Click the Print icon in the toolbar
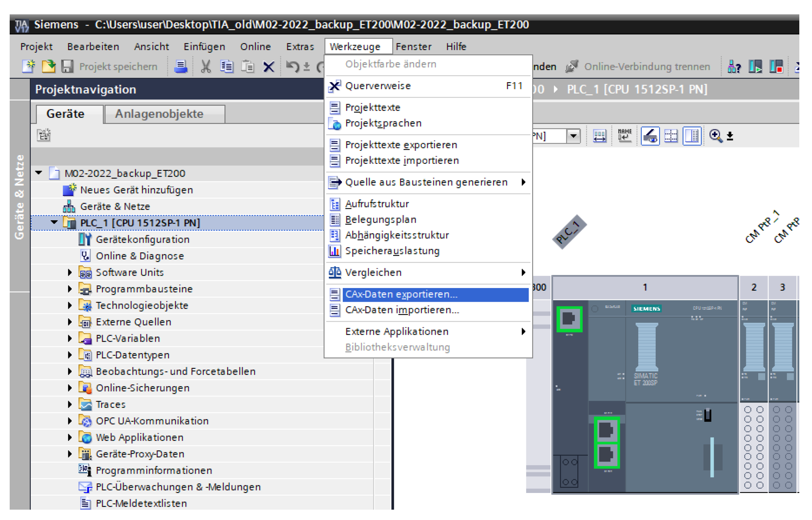The image size is (812, 520). pos(181,66)
